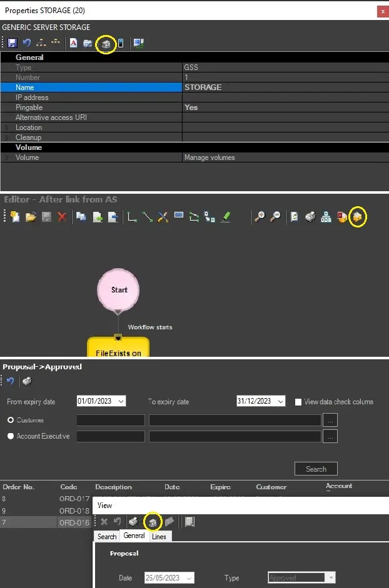
Task: Click the circled box icon in View toolbar
Action: point(152,521)
